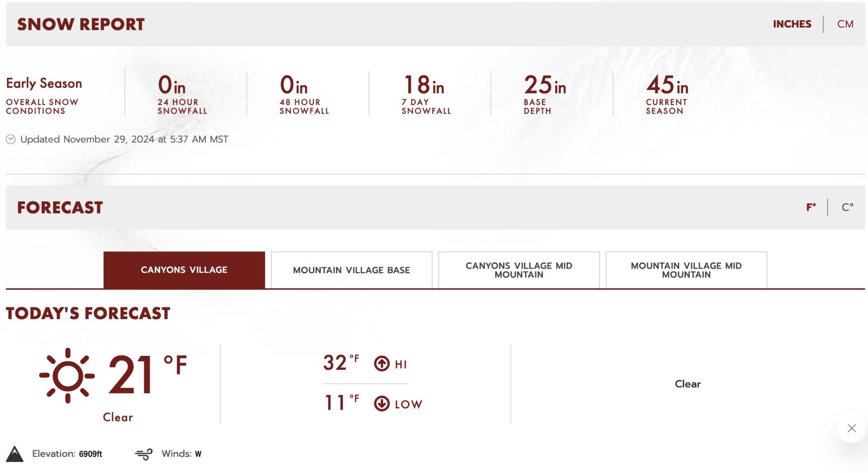Click the Elevation 6909ft text

pyautogui.click(x=67, y=454)
